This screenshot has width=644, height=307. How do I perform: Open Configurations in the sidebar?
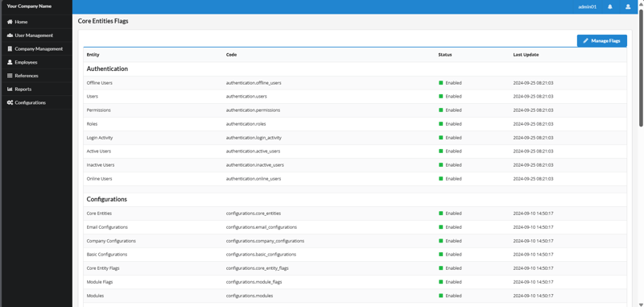[36, 102]
